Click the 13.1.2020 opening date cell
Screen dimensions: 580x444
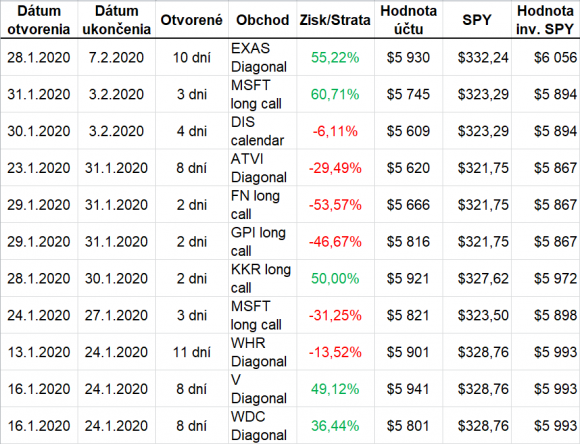pyautogui.click(x=39, y=352)
